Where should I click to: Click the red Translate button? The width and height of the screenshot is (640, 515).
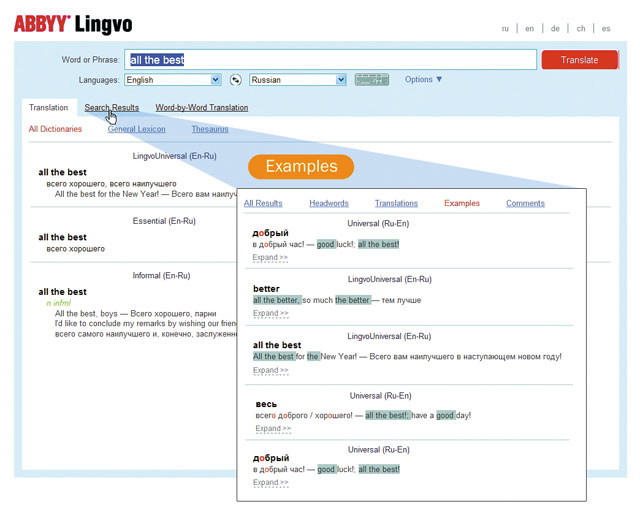[x=580, y=60]
